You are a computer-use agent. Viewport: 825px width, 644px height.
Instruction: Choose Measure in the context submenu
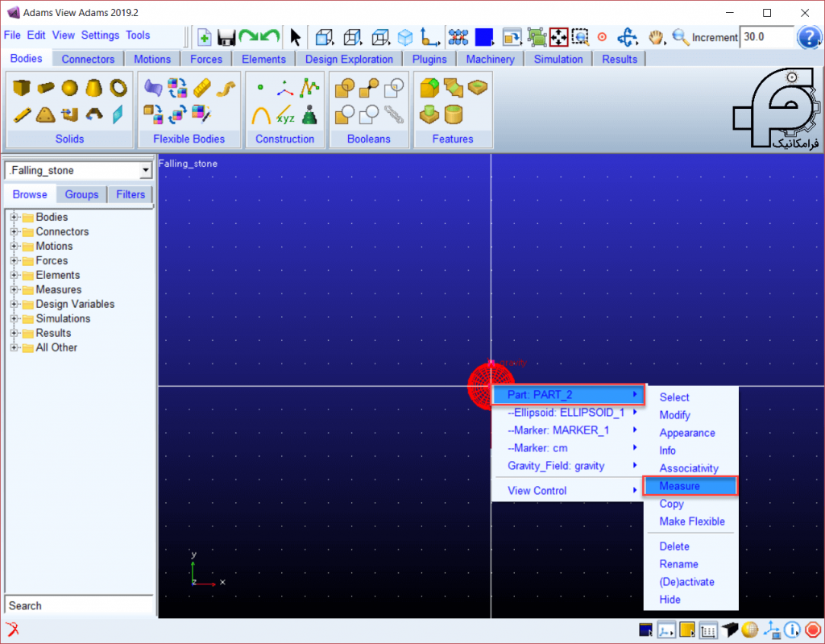pos(690,485)
